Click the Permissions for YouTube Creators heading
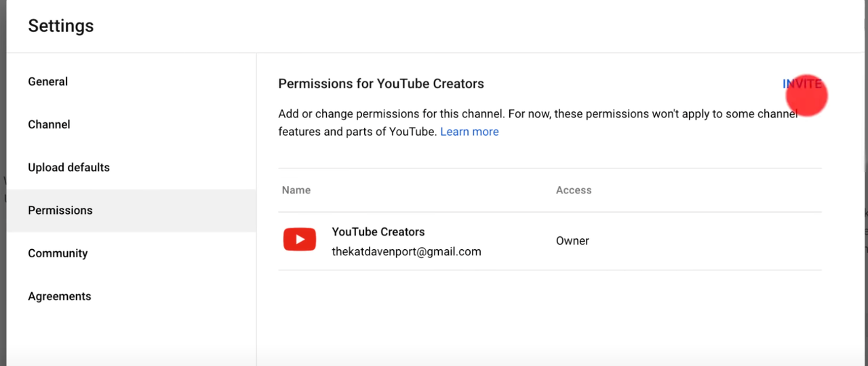868x366 pixels. tap(381, 84)
